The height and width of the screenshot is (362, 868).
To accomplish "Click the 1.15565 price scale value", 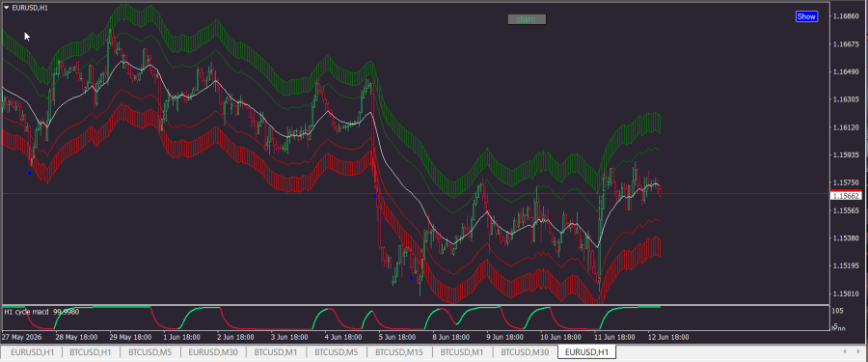I will 846,210.
